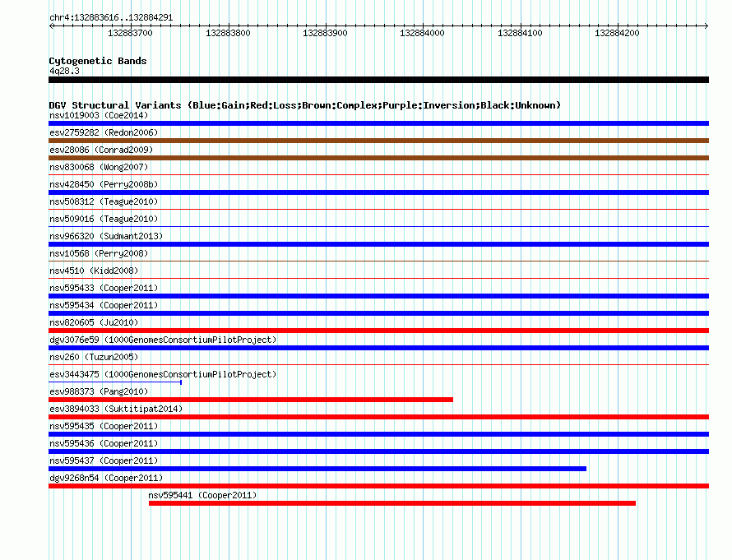This screenshot has height=560, width=732.
Task: Open the nsv966320 (Sudmant2013) label
Action: pos(106,236)
